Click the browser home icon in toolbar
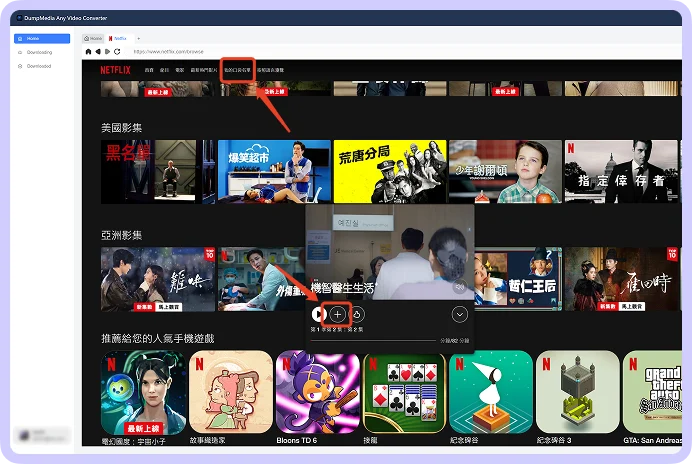Image resolution: width=692 pixels, height=464 pixels. click(x=88, y=52)
